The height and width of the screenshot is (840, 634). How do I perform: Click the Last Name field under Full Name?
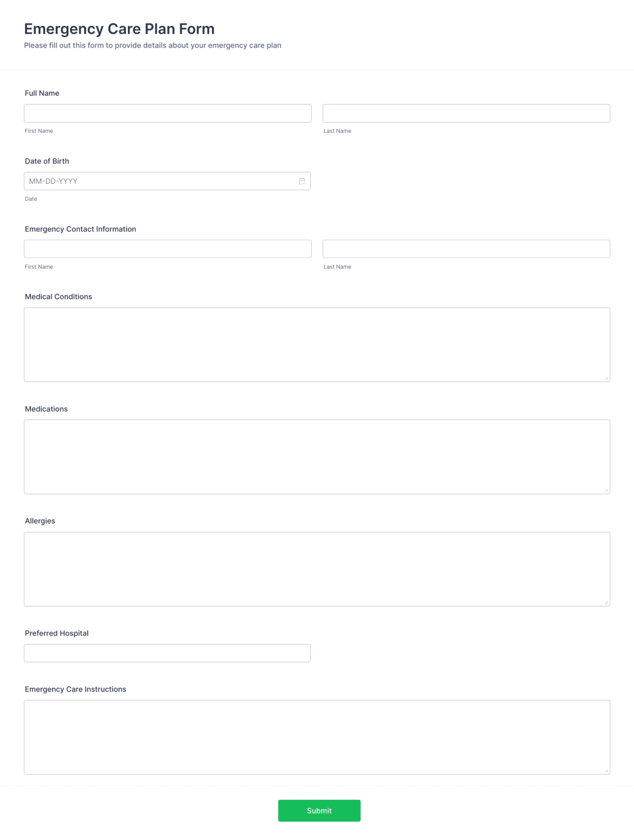pyautogui.click(x=466, y=113)
